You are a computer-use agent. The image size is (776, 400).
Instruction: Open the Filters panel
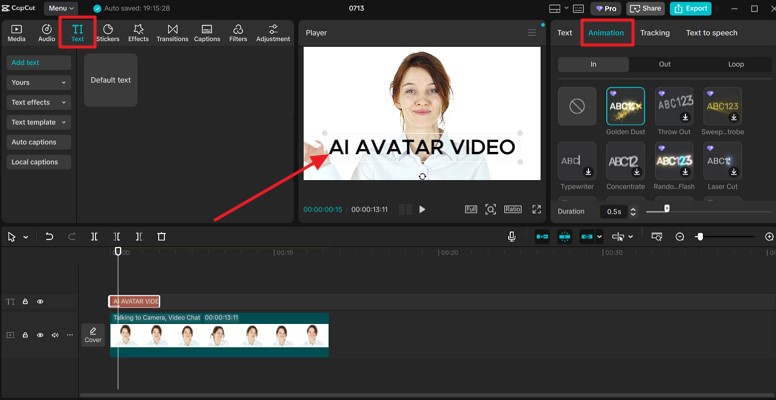(238, 33)
